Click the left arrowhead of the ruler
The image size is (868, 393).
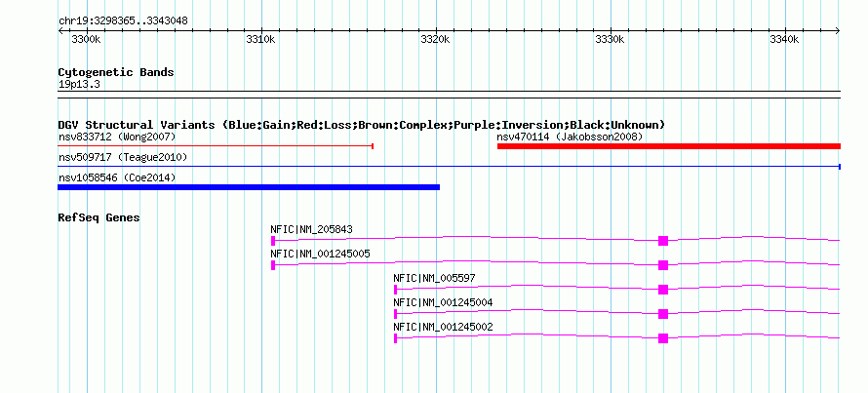tap(60, 31)
